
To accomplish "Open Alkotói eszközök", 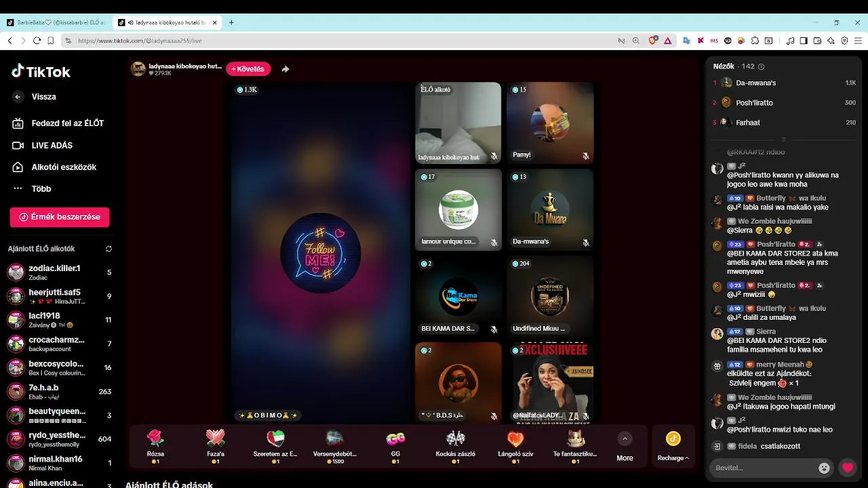I will [55, 167].
